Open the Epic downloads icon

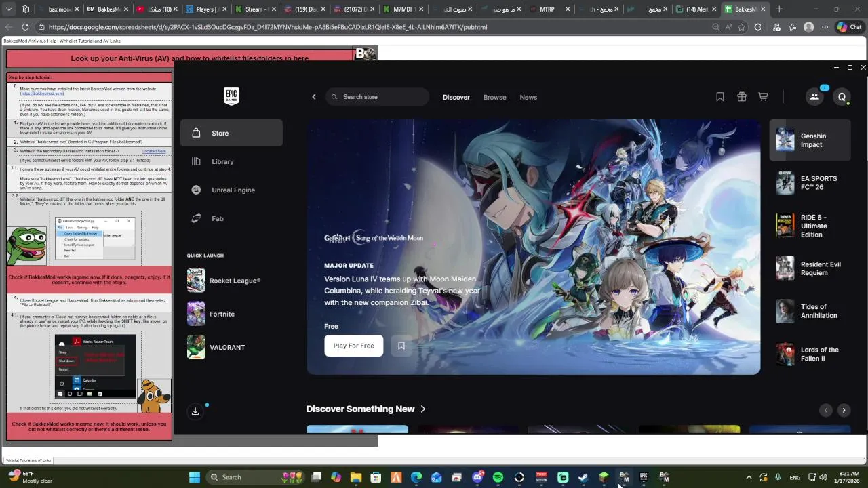(195, 411)
